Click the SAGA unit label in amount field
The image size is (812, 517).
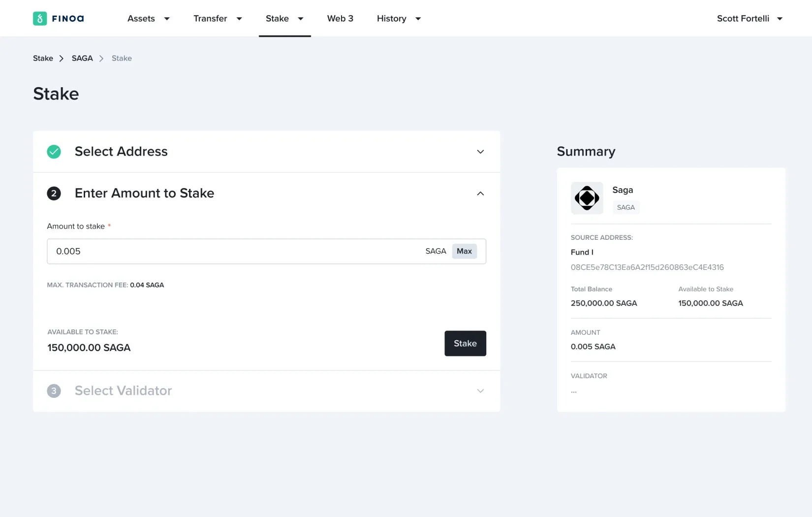(436, 251)
